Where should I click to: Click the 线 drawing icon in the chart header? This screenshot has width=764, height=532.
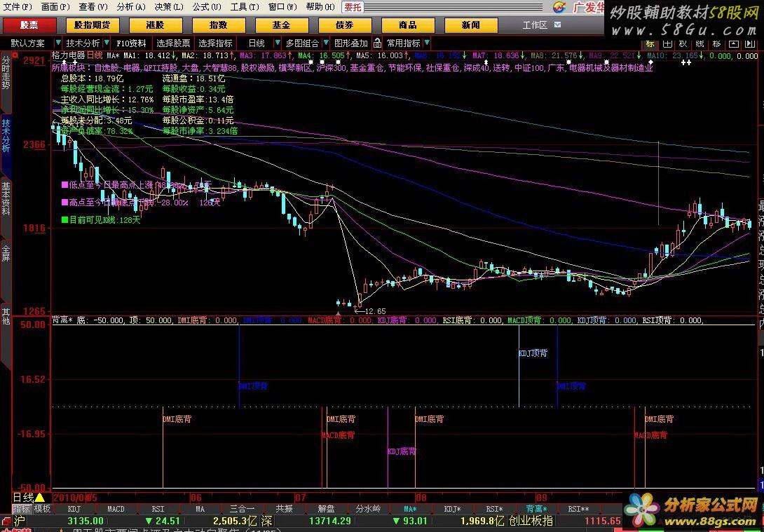coord(699,43)
